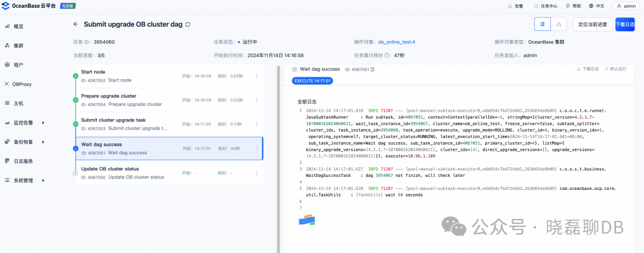Navigate to 集群 clusters in sidebar

pos(18,45)
